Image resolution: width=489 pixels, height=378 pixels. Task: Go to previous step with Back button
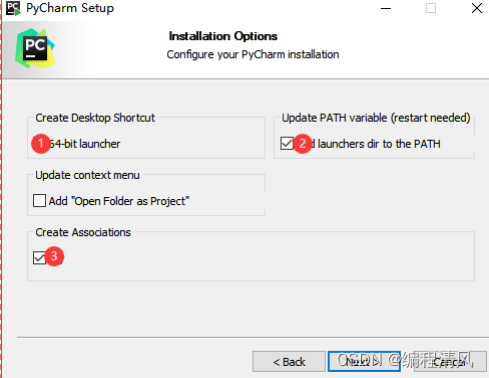289,362
